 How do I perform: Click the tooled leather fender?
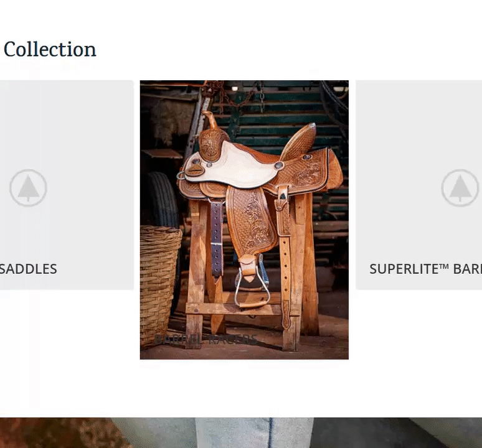click(x=252, y=221)
